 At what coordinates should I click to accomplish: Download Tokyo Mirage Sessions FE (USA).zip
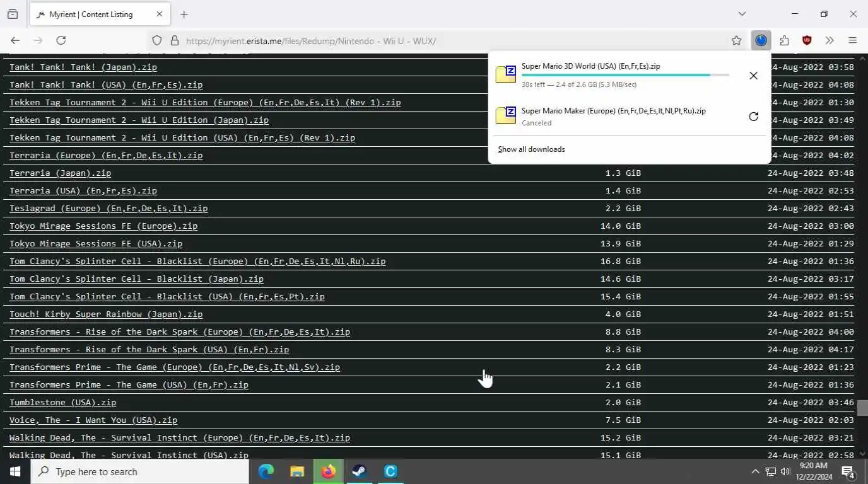point(96,243)
